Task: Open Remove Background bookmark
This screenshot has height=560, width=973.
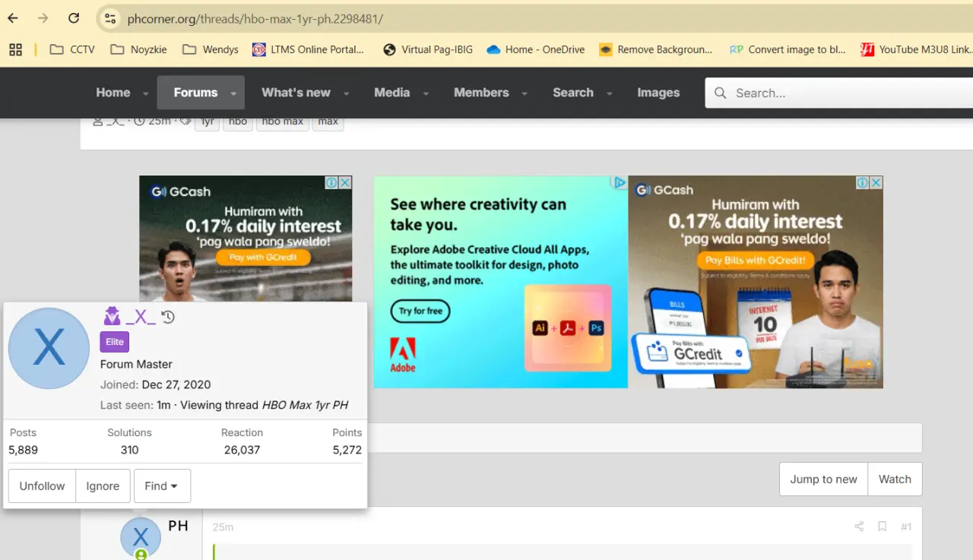Action: [656, 49]
